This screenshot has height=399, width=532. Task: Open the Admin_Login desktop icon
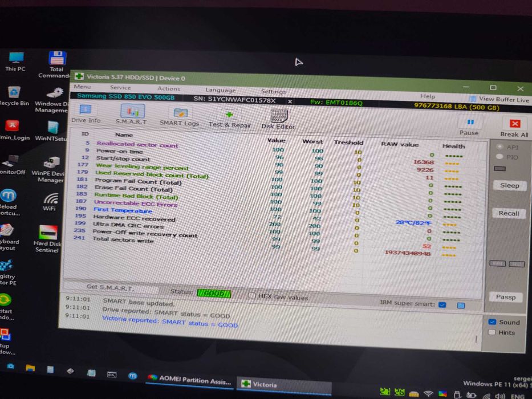[14, 130]
